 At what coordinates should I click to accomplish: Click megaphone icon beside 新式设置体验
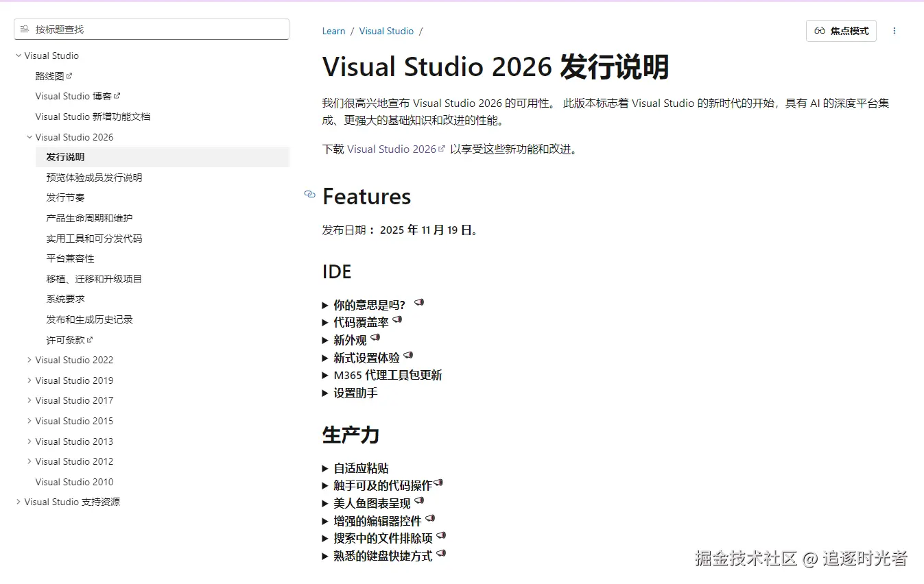pos(408,356)
